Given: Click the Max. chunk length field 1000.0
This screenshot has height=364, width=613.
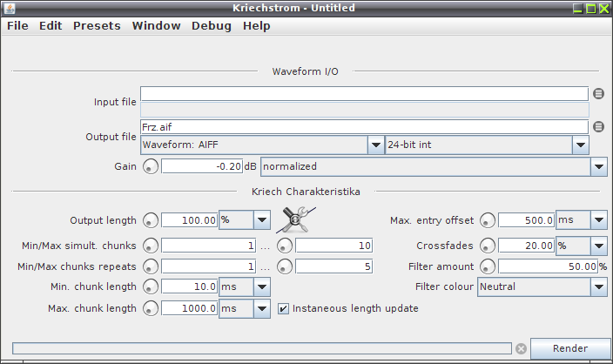Looking at the screenshot, I should point(189,308).
